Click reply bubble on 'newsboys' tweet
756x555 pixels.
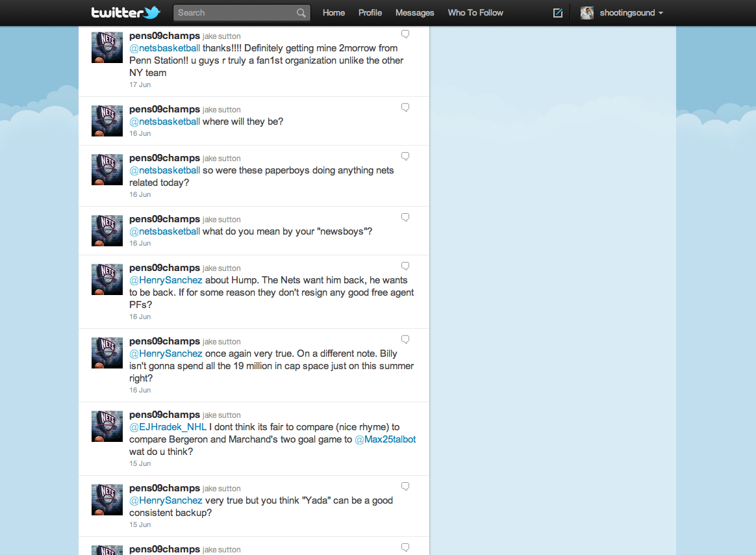point(405,217)
